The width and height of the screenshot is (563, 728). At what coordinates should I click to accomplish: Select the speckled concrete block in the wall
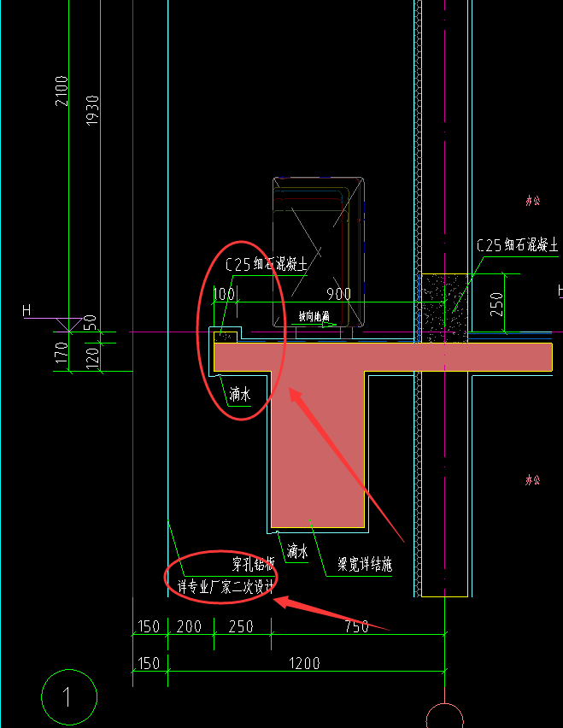pyautogui.click(x=444, y=308)
